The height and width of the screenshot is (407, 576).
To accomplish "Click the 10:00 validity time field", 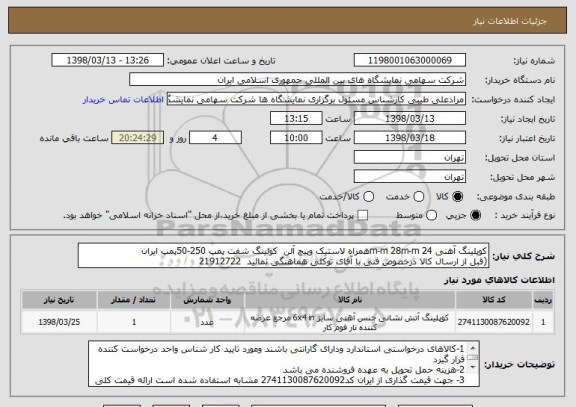I will (x=296, y=138).
